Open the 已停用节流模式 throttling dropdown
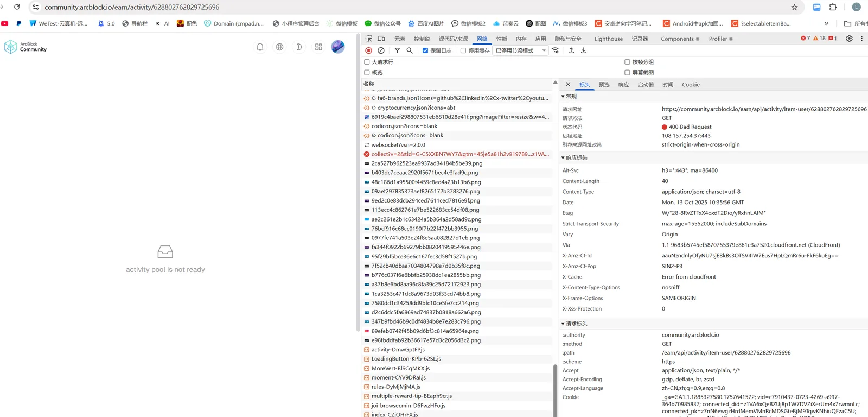868x417 pixels. pyautogui.click(x=521, y=50)
